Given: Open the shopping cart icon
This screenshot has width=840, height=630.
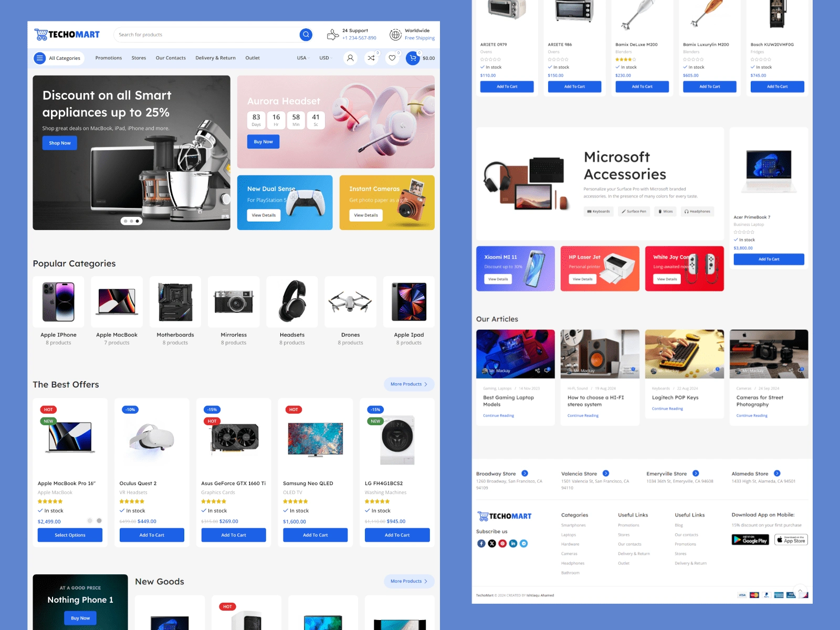Looking at the screenshot, I should [x=413, y=58].
